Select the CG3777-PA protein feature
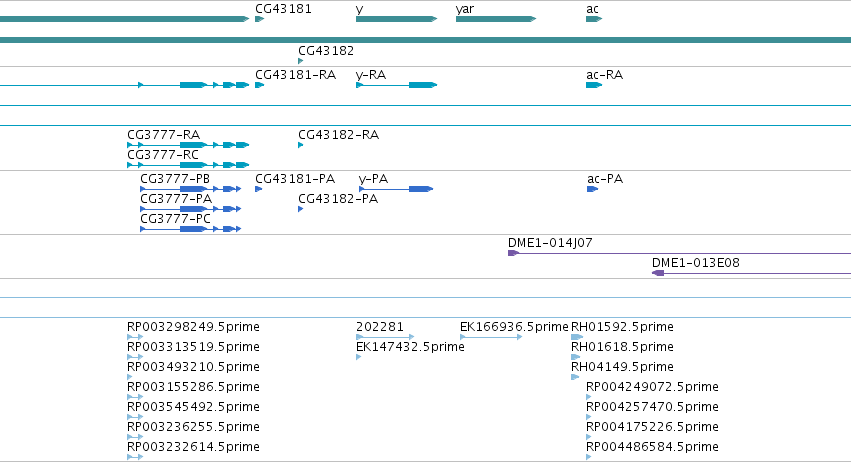The height and width of the screenshot is (462, 851). coord(190,209)
